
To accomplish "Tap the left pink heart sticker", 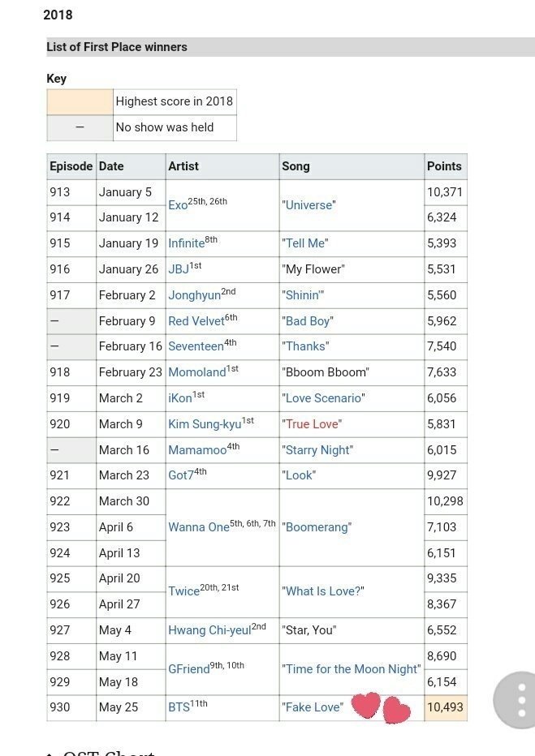I will pyautogui.click(x=366, y=706).
